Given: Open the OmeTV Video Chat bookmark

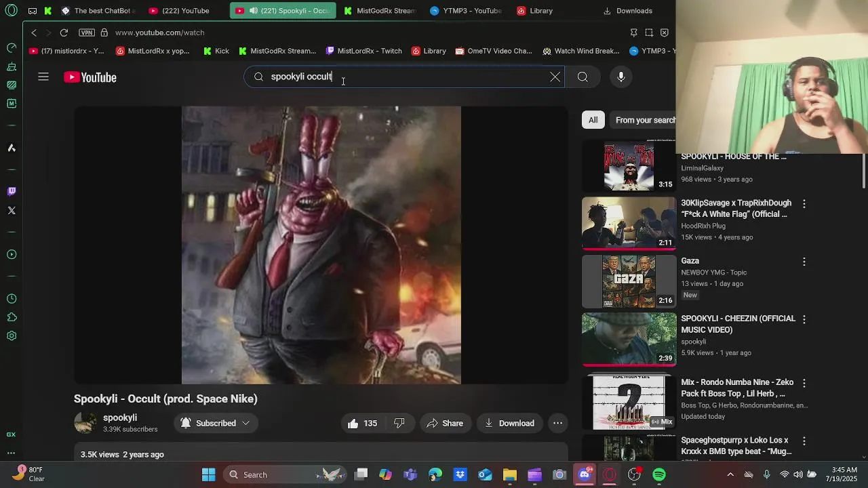Looking at the screenshot, I should click(x=494, y=51).
